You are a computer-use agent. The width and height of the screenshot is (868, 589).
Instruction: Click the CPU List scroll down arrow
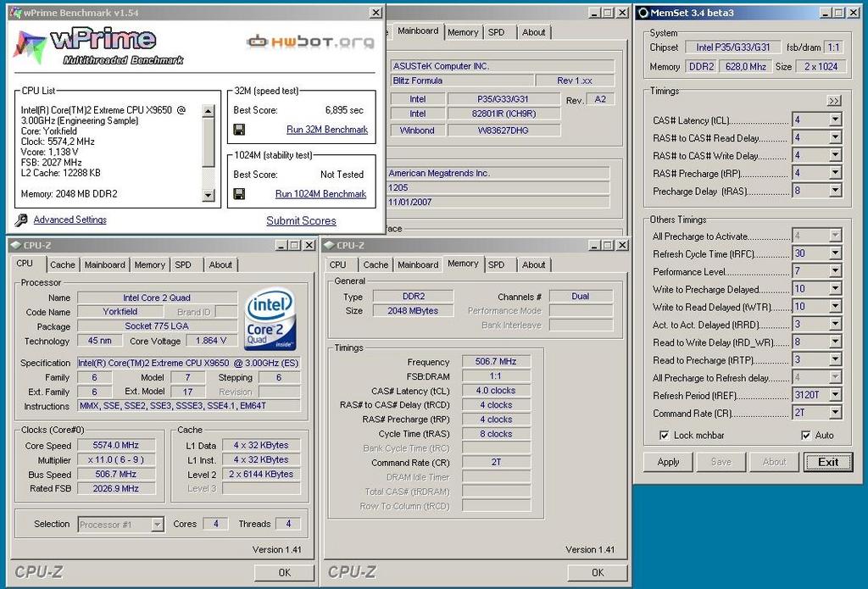pyautogui.click(x=209, y=194)
